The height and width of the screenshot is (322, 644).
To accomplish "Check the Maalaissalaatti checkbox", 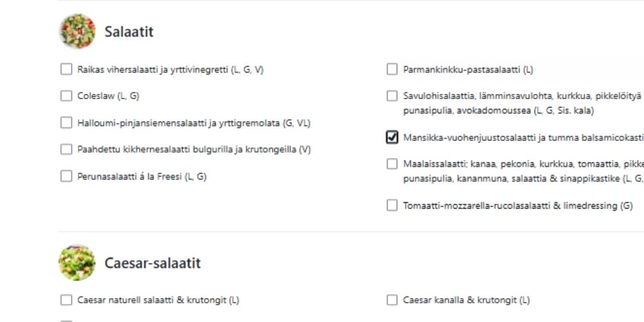I will pyautogui.click(x=392, y=164).
